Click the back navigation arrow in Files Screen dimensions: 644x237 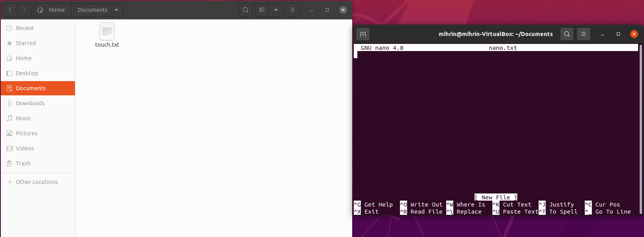[x=10, y=10]
